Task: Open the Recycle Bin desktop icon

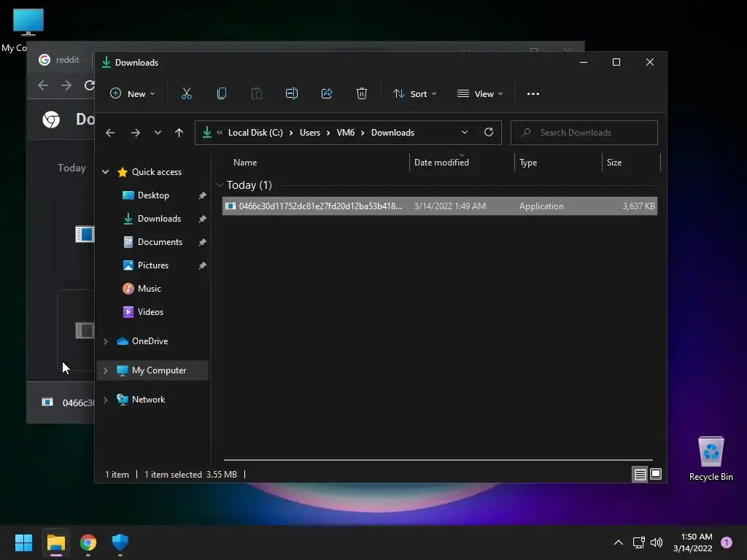Action: [711, 459]
